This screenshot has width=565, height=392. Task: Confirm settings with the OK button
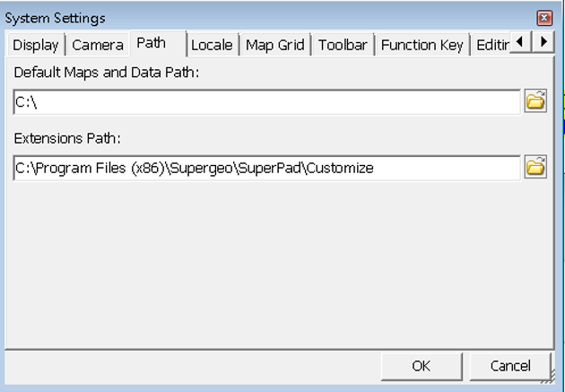422,366
